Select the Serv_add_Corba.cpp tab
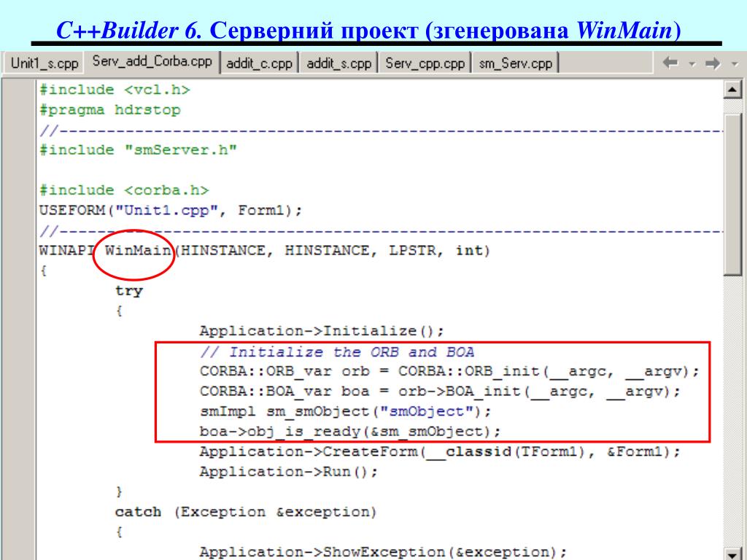 [152, 61]
